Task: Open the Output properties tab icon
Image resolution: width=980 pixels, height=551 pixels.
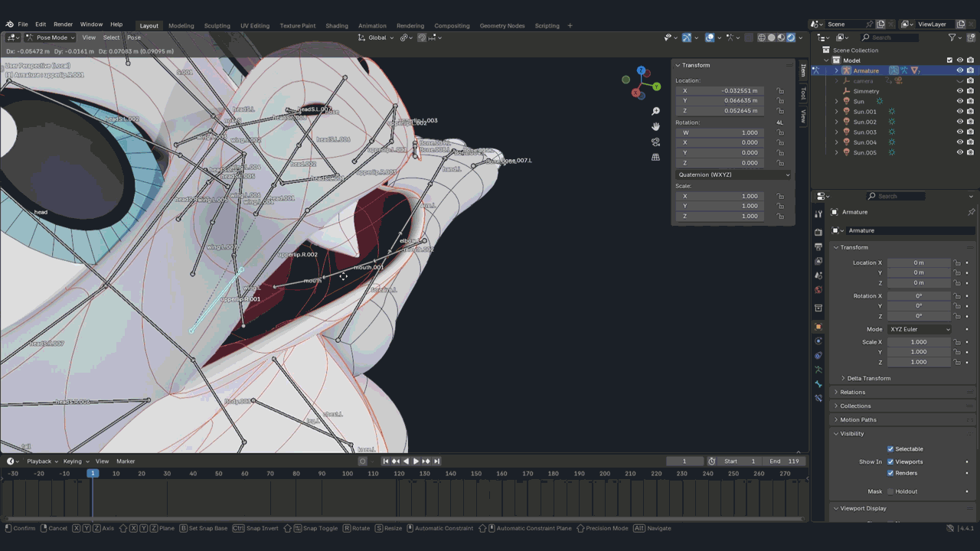Action: coord(818,246)
